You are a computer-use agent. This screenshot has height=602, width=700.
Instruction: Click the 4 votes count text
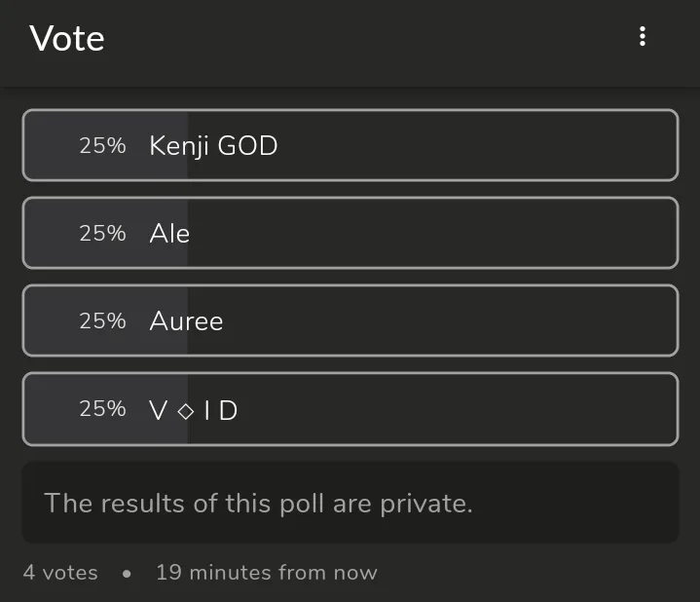60,573
